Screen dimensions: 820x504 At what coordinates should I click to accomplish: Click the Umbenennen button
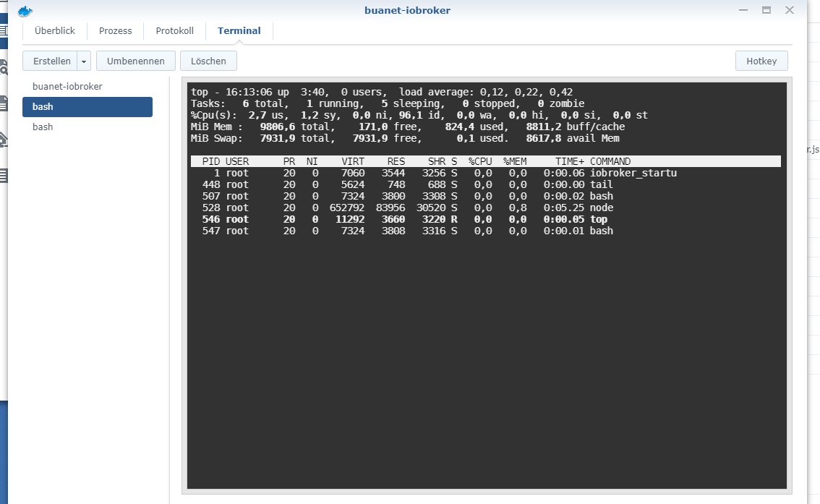(136, 61)
